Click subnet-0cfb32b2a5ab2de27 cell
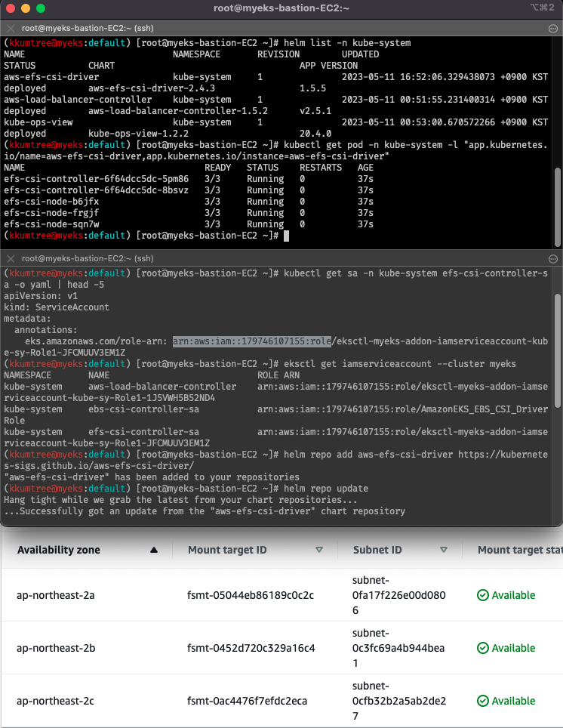Viewport: 563px width, 728px height. tap(399, 701)
